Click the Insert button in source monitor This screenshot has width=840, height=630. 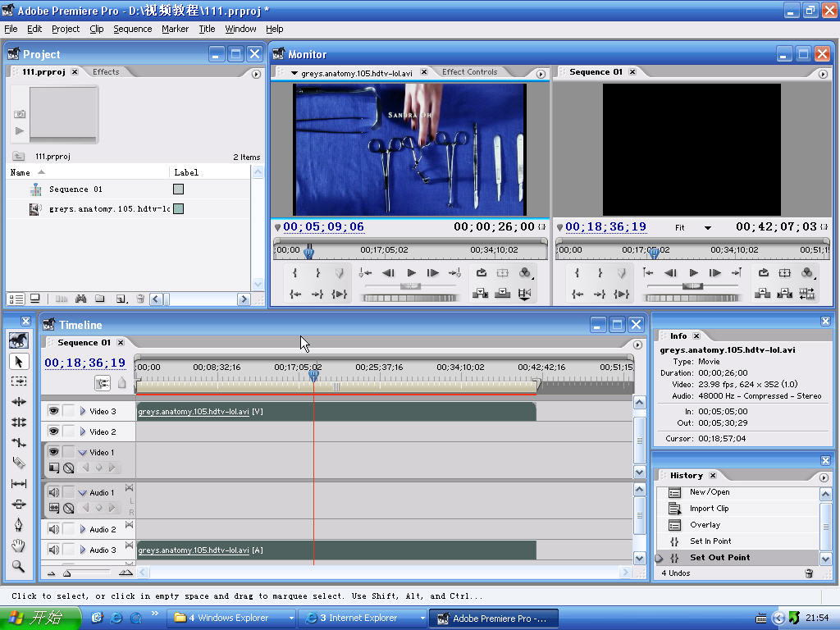[x=480, y=293]
